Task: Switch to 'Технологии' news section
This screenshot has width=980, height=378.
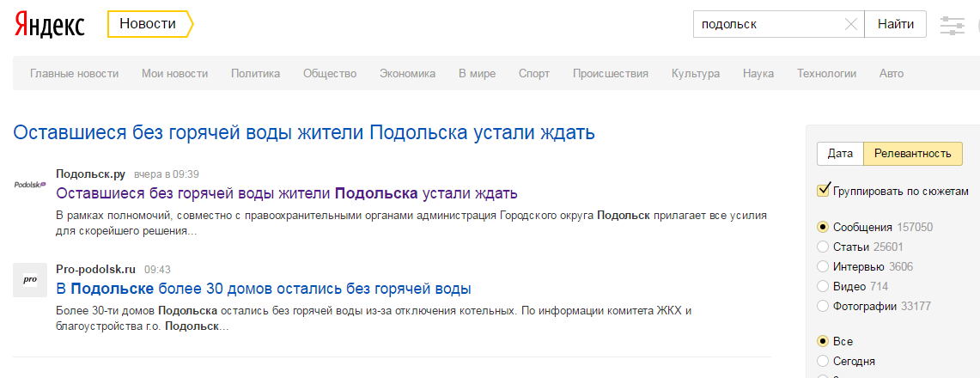Action: (826, 74)
